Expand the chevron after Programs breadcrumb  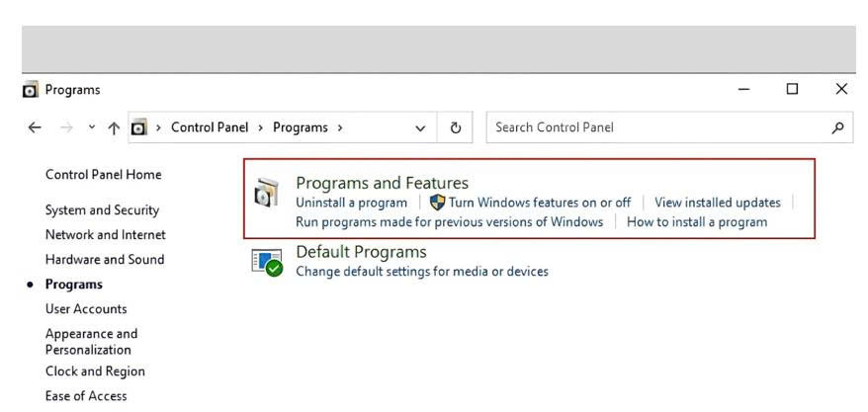click(340, 127)
